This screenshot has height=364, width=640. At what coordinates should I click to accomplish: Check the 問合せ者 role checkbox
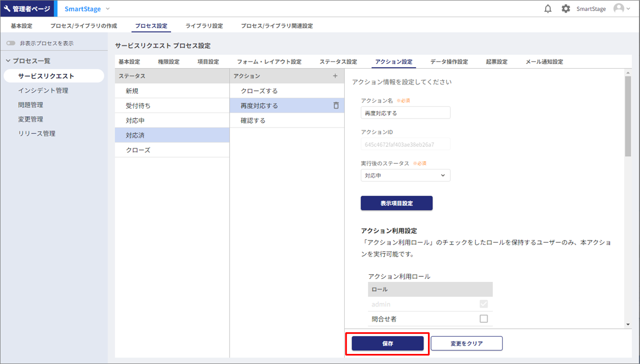pyautogui.click(x=484, y=319)
